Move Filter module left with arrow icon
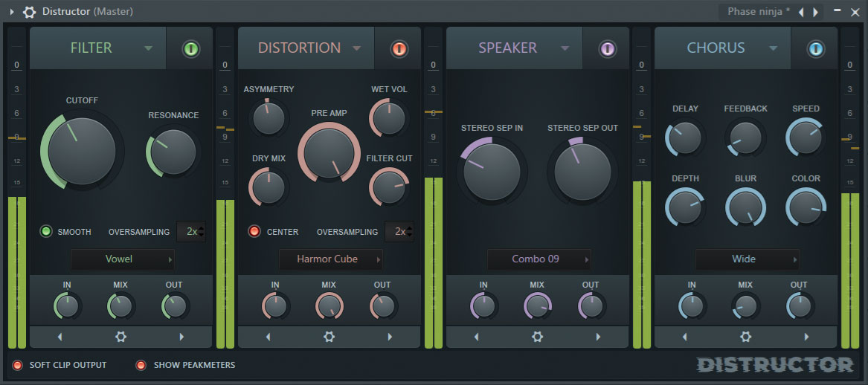Image resolution: width=868 pixels, height=385 pixels. (60, 337)
